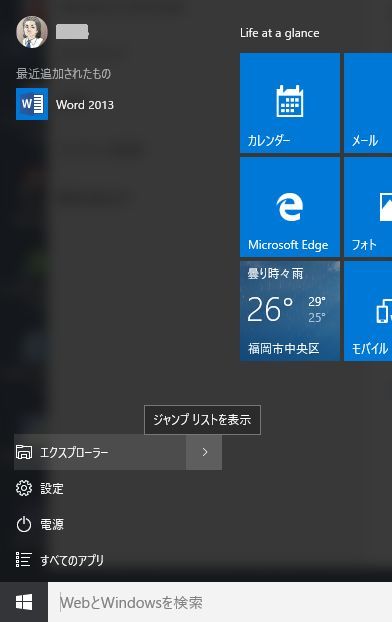Screen dimensions: 392x622
Task: Click the WebとWindowsを検索 search box
Action: click(220, 602)
